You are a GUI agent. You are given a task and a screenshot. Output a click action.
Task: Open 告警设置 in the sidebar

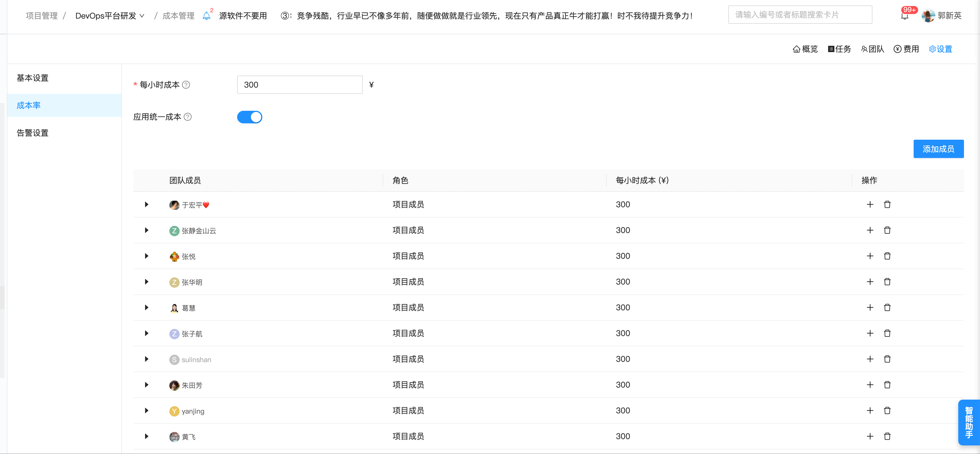coord(32,133)
